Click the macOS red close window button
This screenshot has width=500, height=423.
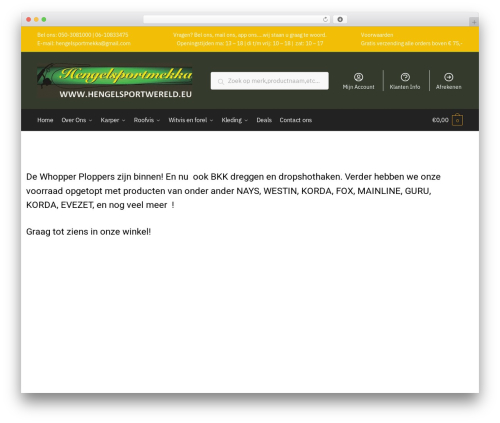[29, 19]
